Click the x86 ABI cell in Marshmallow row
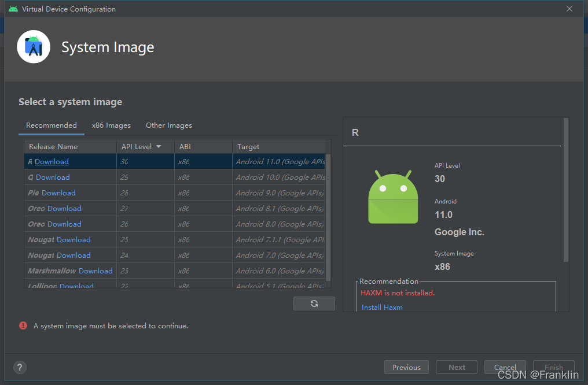This screenshot has height=385, width=588. pyautogui.click(x=203, y=271)
